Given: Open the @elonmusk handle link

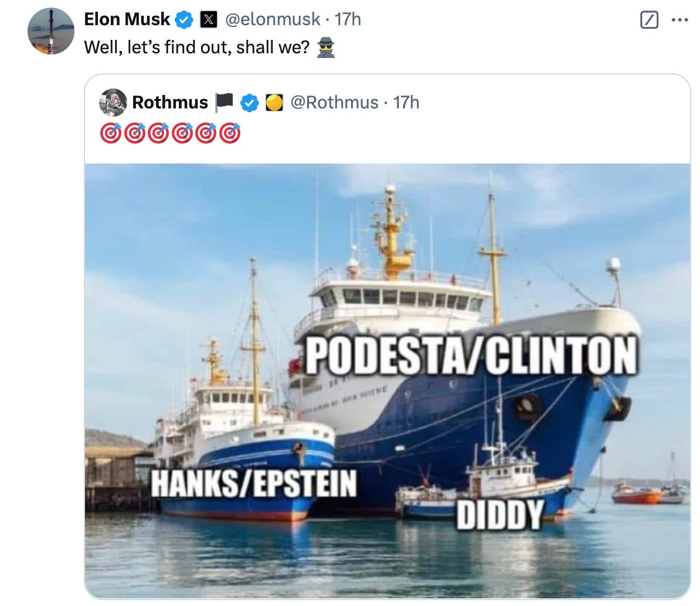Looking at the screenshot, I should pyautogui.click(x=273, y=19).
